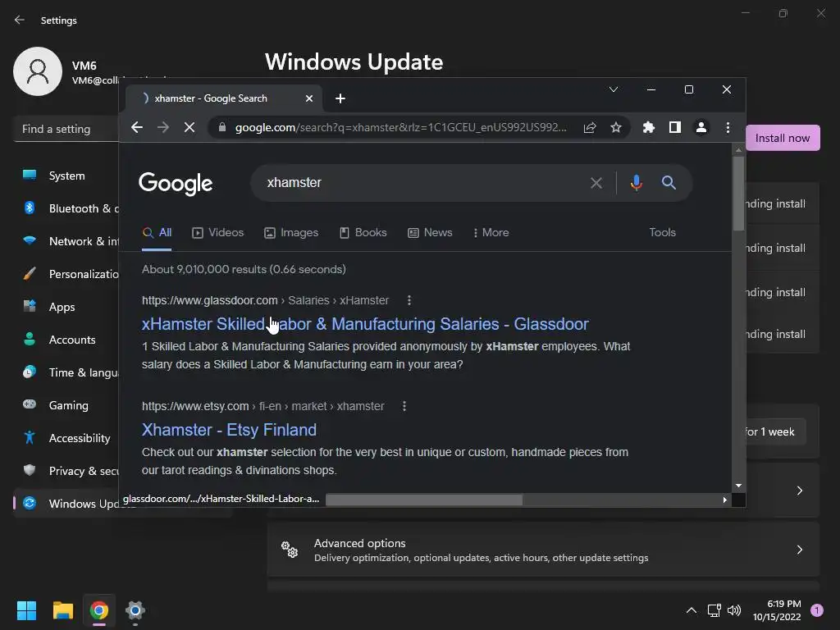
Task: Click Chrome vertical scrollbar thumb
Action: coord(738,194)
